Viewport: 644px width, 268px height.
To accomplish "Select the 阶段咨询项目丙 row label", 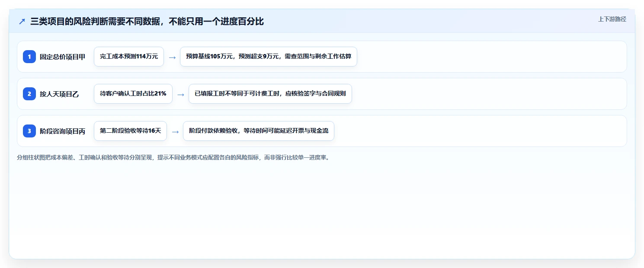I will tap(63, 131).
